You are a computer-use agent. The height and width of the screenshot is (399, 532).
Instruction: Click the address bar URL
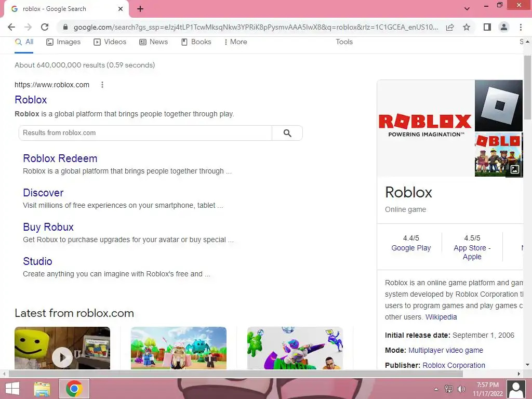click(256, 27)
